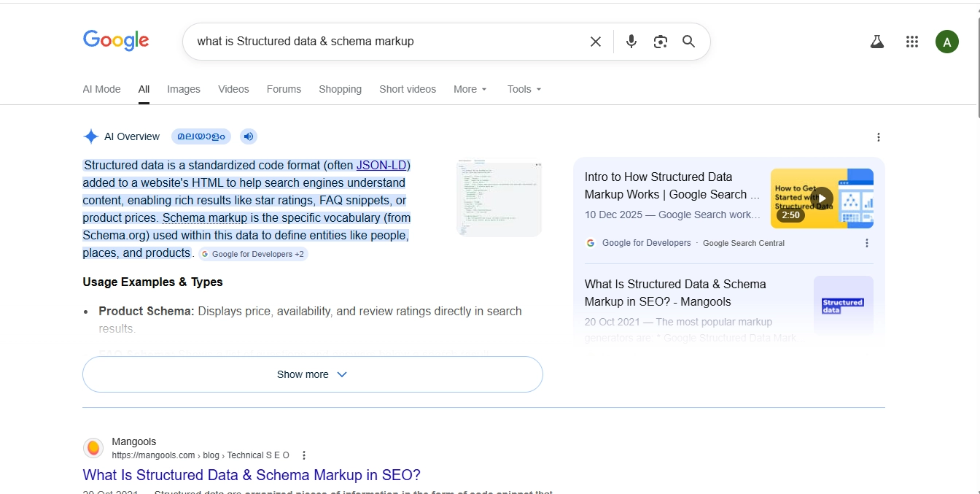Open Google for Developers +2 sources chip
This screenshot has height=494, width=980.
click(253, 254)
